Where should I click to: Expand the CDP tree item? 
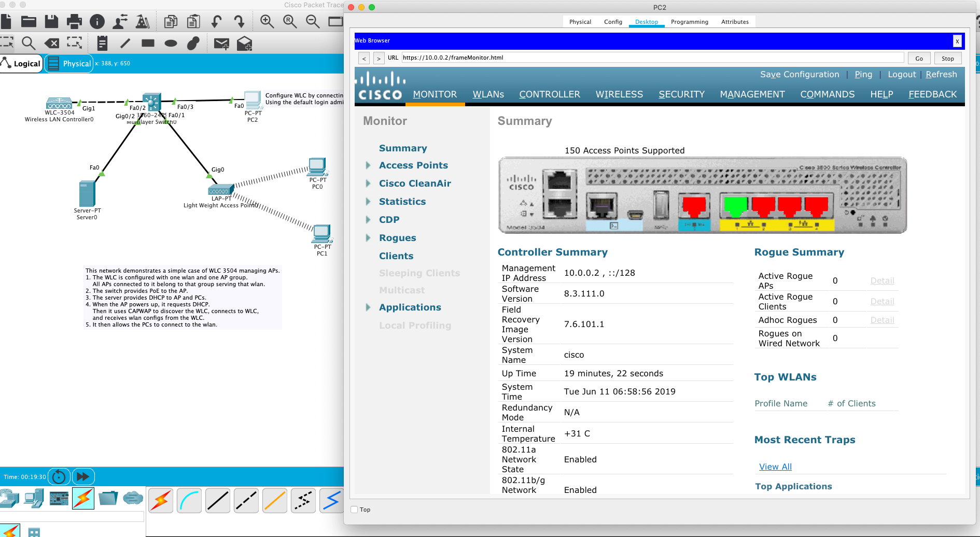point(368,220)
